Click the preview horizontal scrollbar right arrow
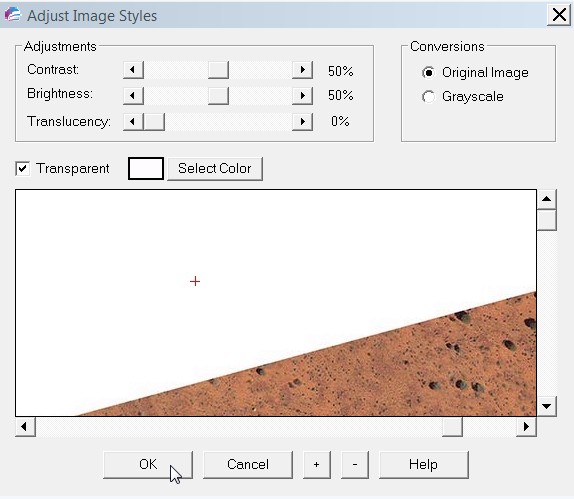The image size is (574, 499). [526, 427]
